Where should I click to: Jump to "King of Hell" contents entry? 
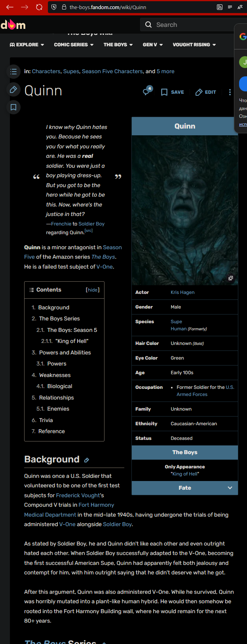(72, 341)
